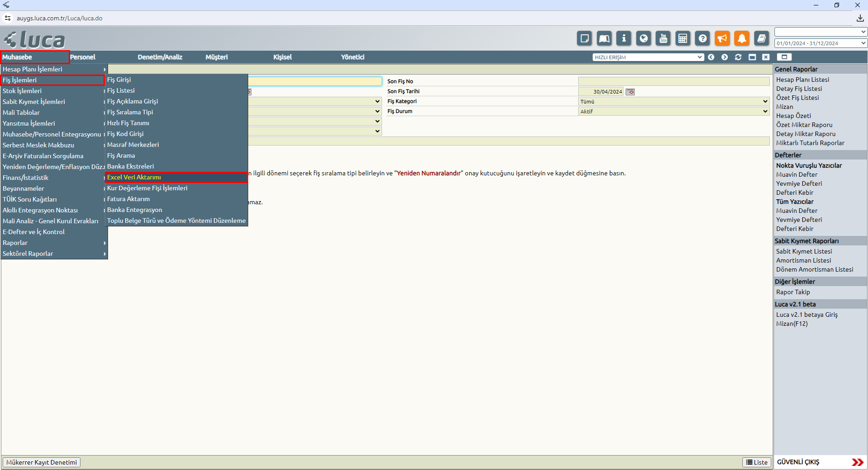Open the Mizan report link
868x470 pixels.
[x=784, y=107]
